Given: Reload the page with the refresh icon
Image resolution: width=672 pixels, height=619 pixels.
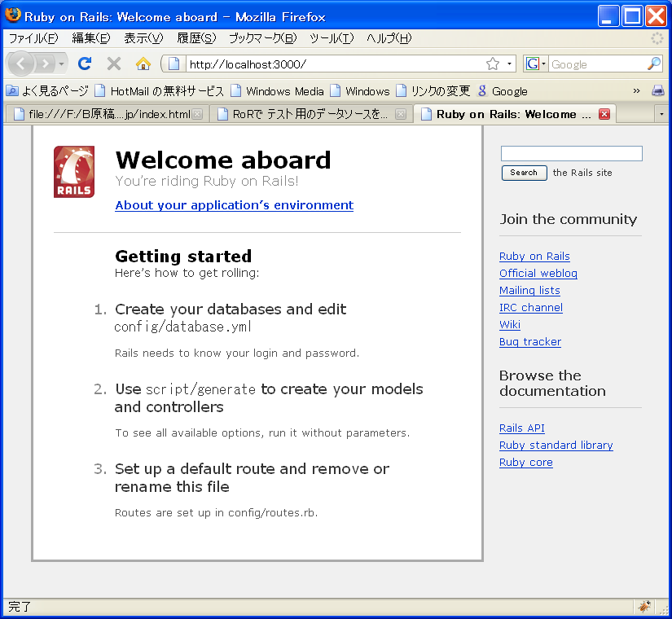Looking at the screenshot, I should [x=85, y=64].
